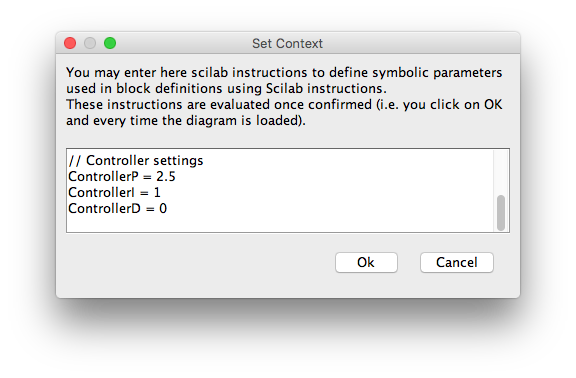Place cursor in the ControllerD = 0 line

pos(118,209)
